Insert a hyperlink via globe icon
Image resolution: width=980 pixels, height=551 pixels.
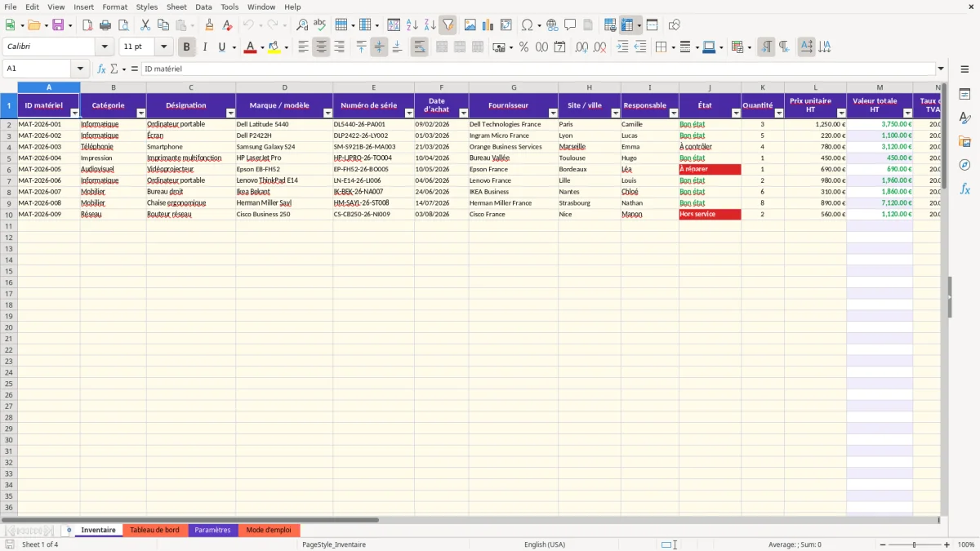pos(552,25)
